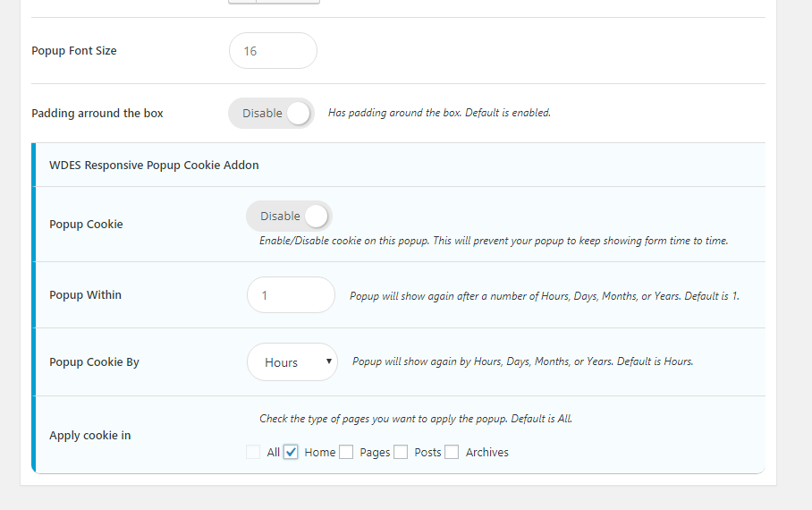
Task: Click the Padding arround the box label
Action: [97, 114]
